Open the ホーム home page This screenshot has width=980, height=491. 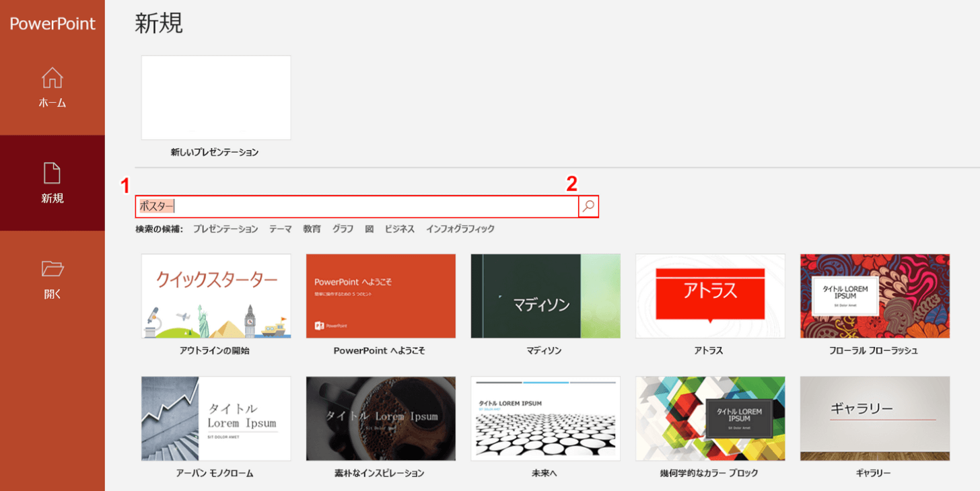pos(53,87)
